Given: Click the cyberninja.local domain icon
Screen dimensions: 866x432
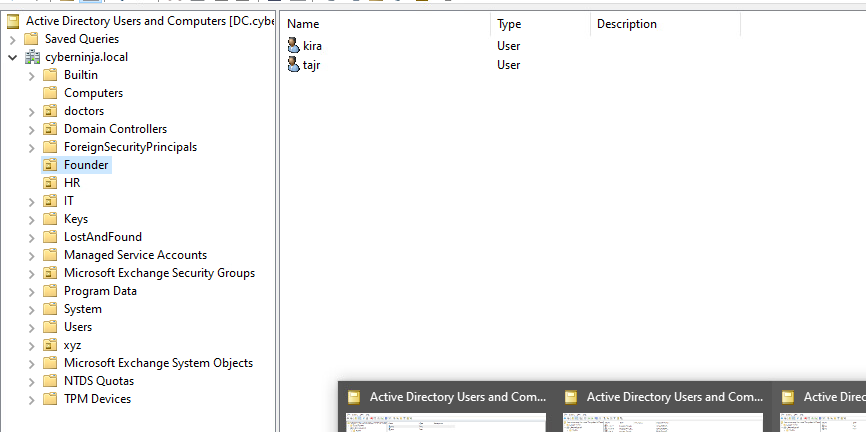Looking at the screenshot, I should [x=33, y=57].
